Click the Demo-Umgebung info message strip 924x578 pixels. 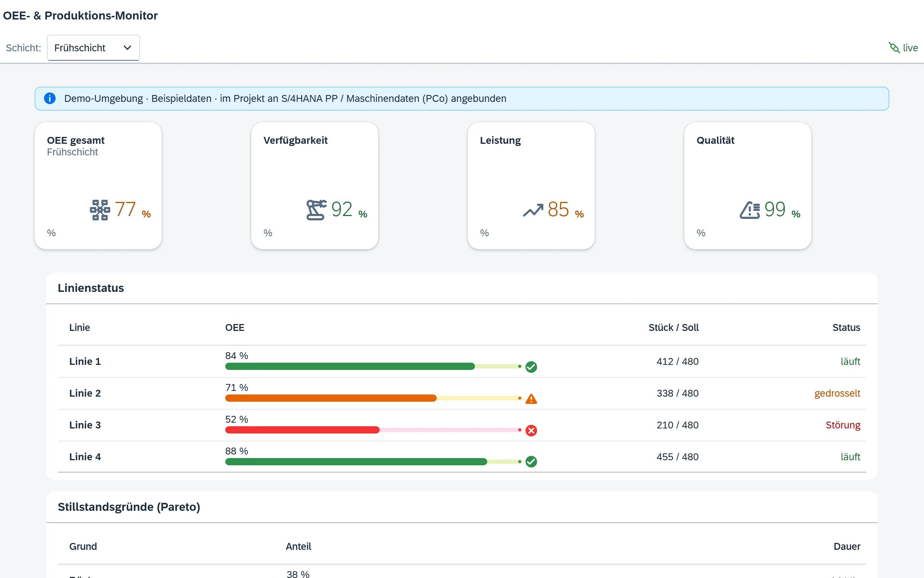point(462,99)
